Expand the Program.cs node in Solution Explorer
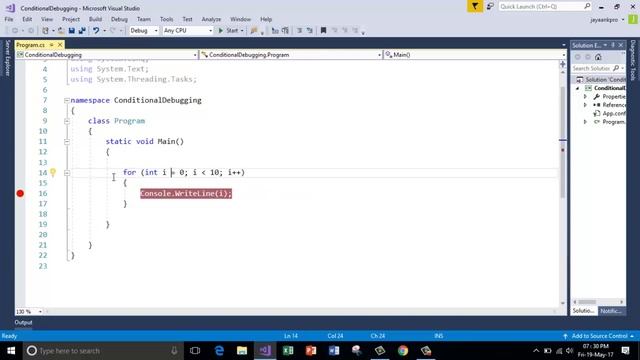The image size is (640, 360). [585, 122]
